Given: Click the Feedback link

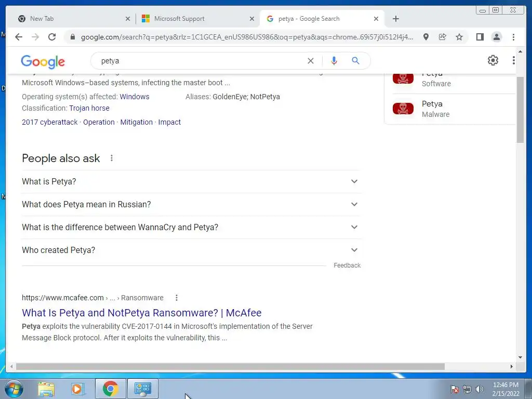Looking at the screenshot, I should (347, 265).
